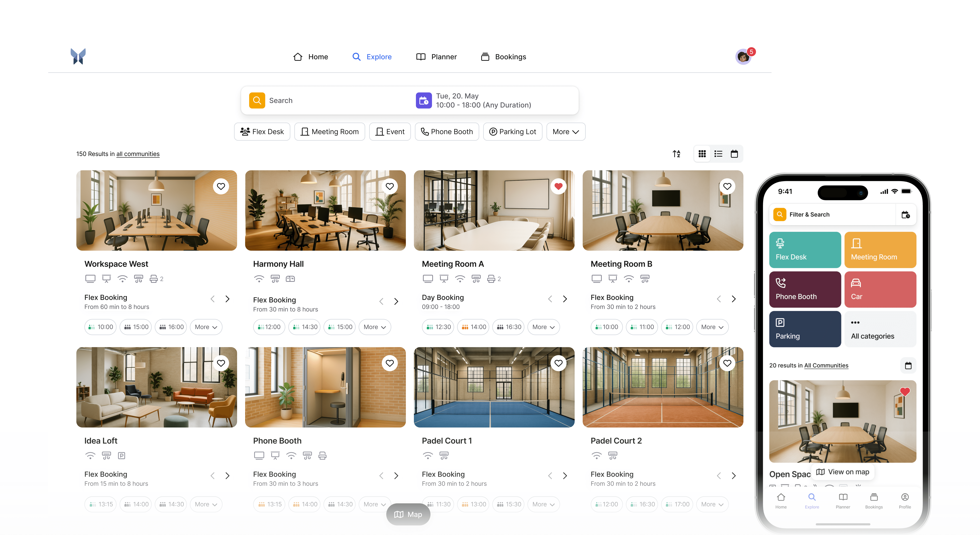Select the Flex Desk category on the phone
The image size is (980, 535).
(805, 250)
